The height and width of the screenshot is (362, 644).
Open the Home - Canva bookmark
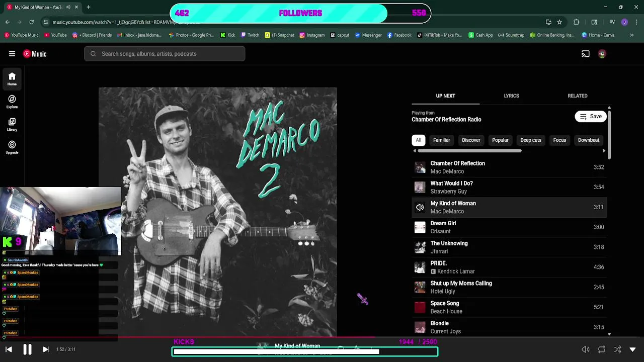(598, 35)
